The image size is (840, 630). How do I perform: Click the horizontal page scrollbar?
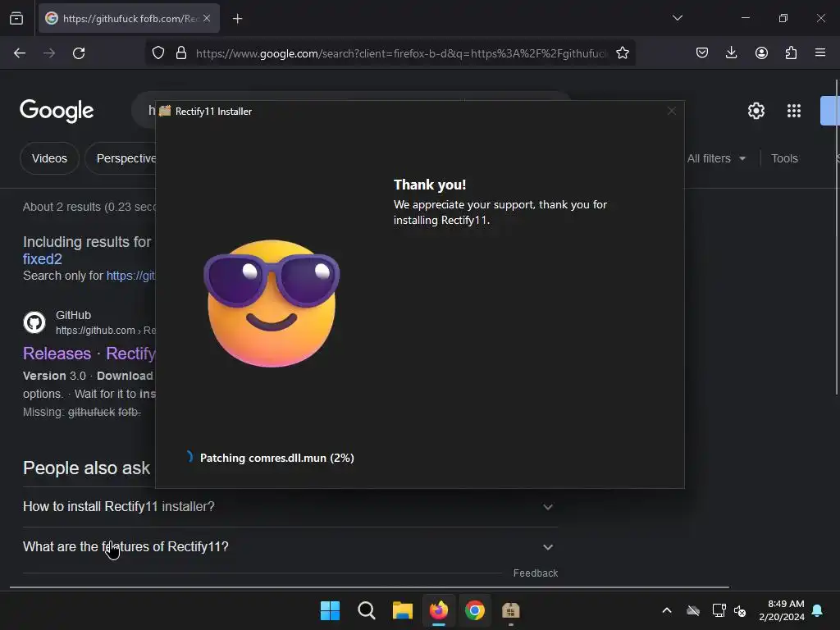coord(370,587)
